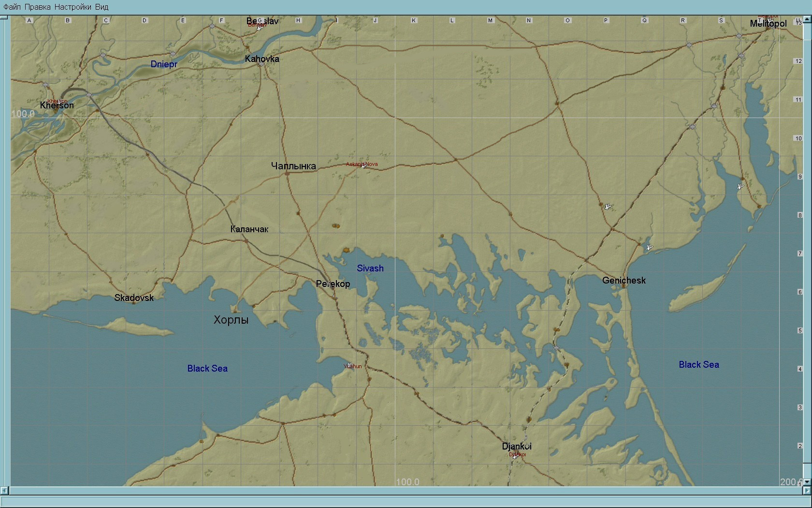Image resolution: width=812 pixels, height=508 pixels.
Task: Click grid column label M
Action: (x=490, y=20)
